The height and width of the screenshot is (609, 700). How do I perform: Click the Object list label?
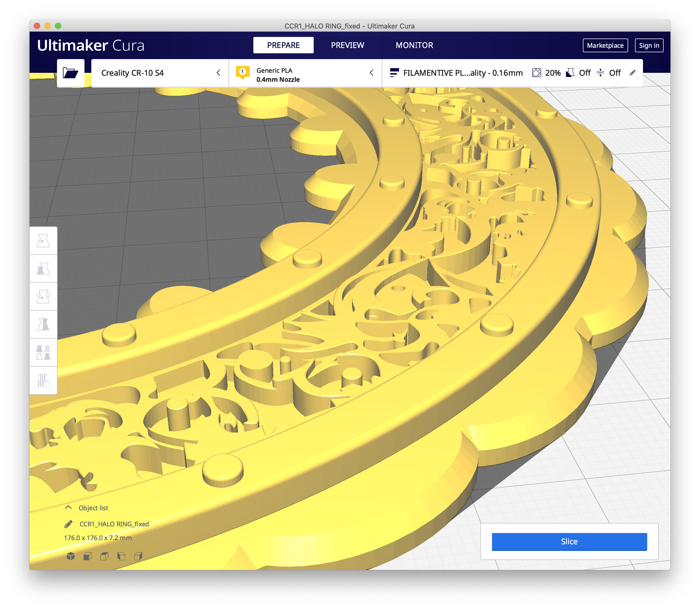[x=93, y=508]
